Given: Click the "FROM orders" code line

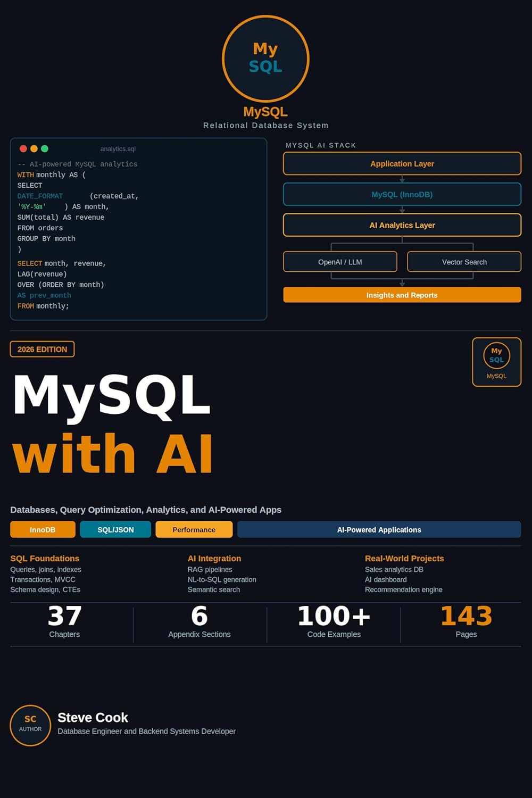Looking at the screenshot, I should point(40,228).
